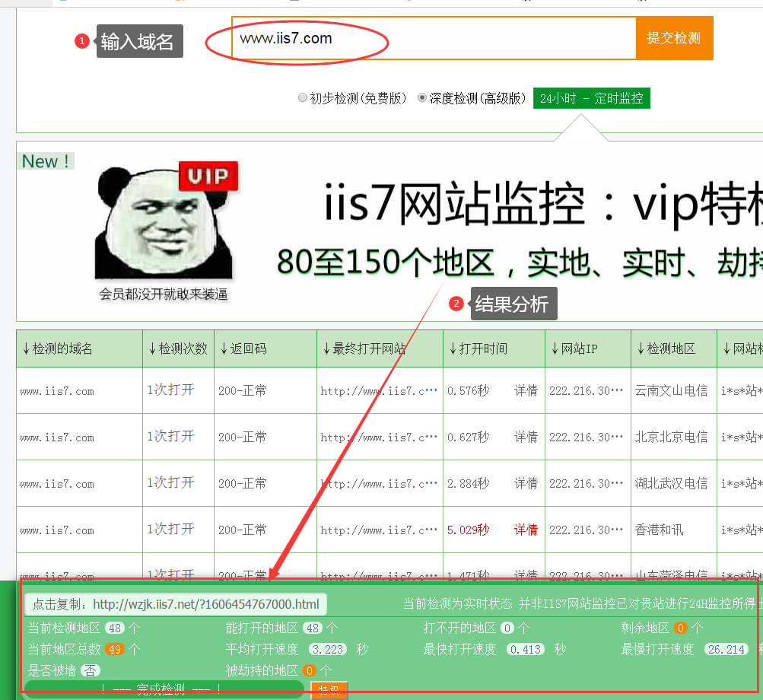Copy the wzjk.iis7.net result link
The width and height of the screenshot is (763, 700).
176,604
